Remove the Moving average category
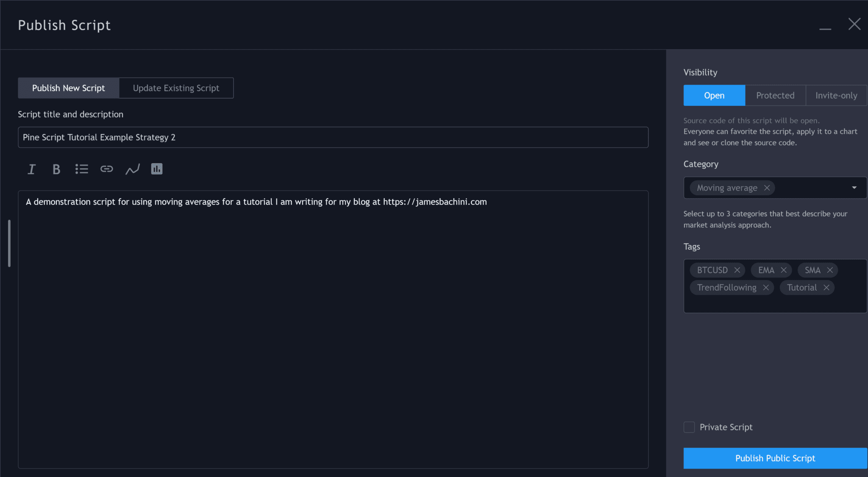 [767, 188]
